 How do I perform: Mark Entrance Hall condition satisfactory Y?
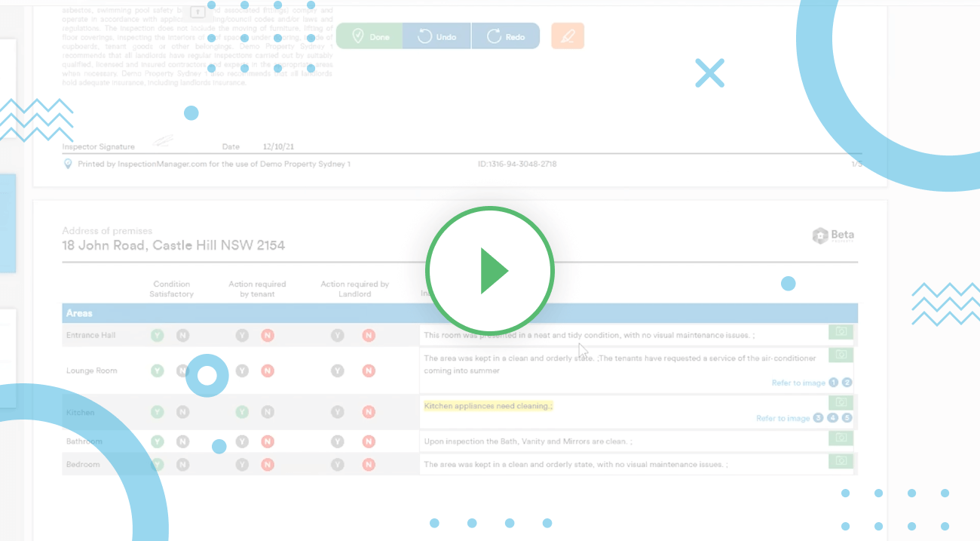157,336
